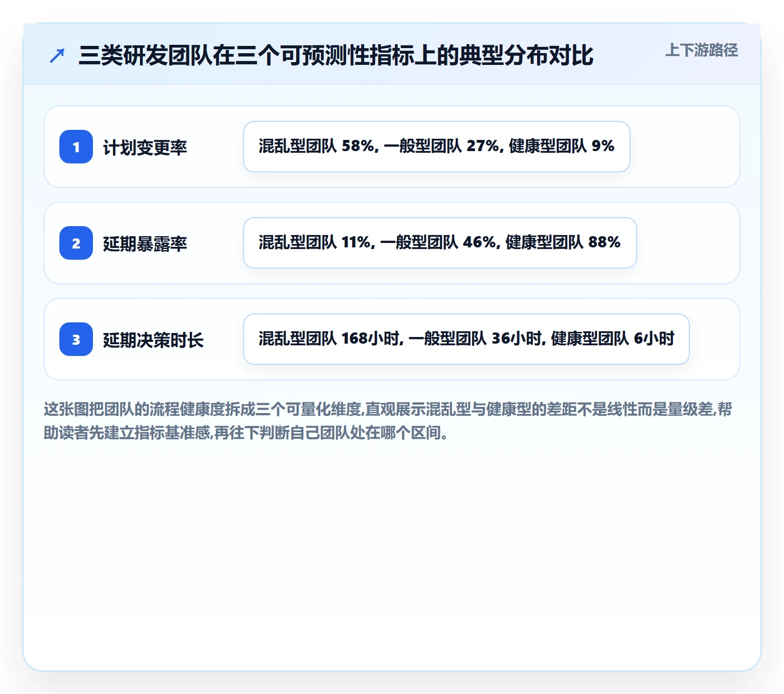Click the title 三类研发团队在三个可预测性指标上的典型分布对比
This screenshot has width=784, height=694.
click(336, 55)
